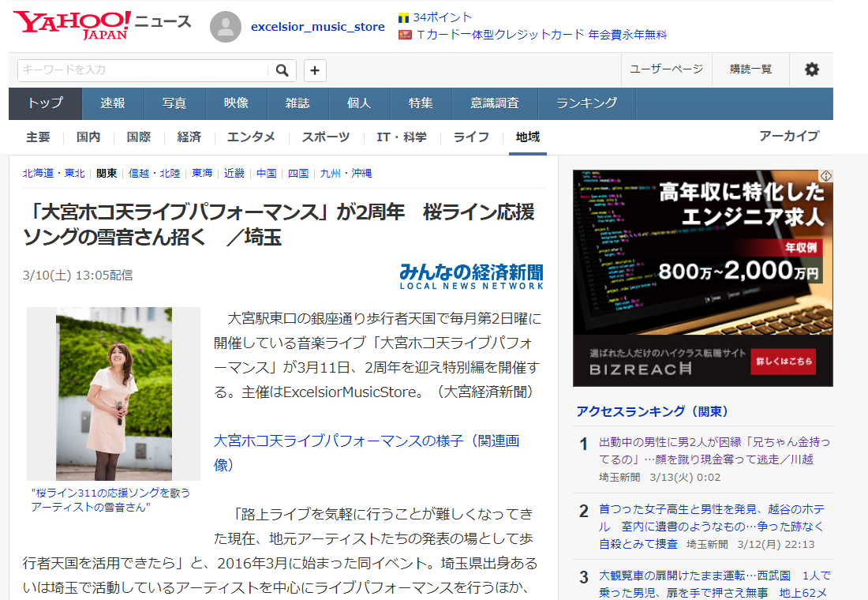Image resolution: width=868 pixels, height=600 pixels.
Task: Switch to ライフ category
Action: pyautogui.click(x=471, y=137)
